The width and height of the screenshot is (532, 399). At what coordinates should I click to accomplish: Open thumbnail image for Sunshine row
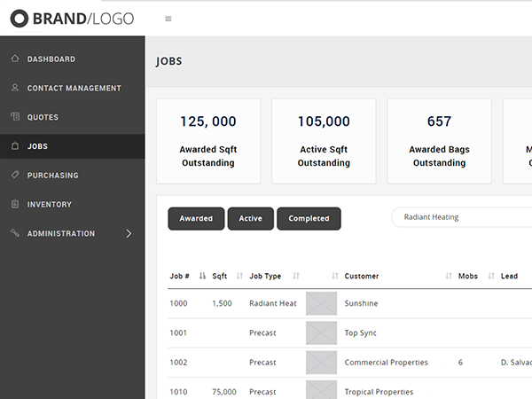(321, 303)
